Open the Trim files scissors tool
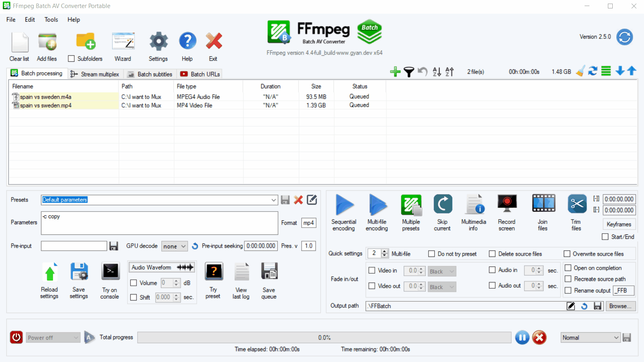Viewport: 644px width, 362px height. 577,204
